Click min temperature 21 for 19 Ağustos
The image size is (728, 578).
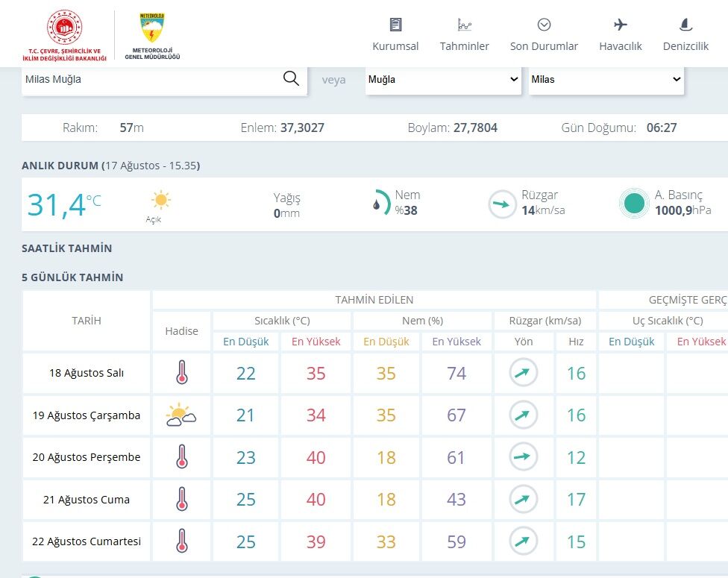pyautogui.click(x=245, y=415)
